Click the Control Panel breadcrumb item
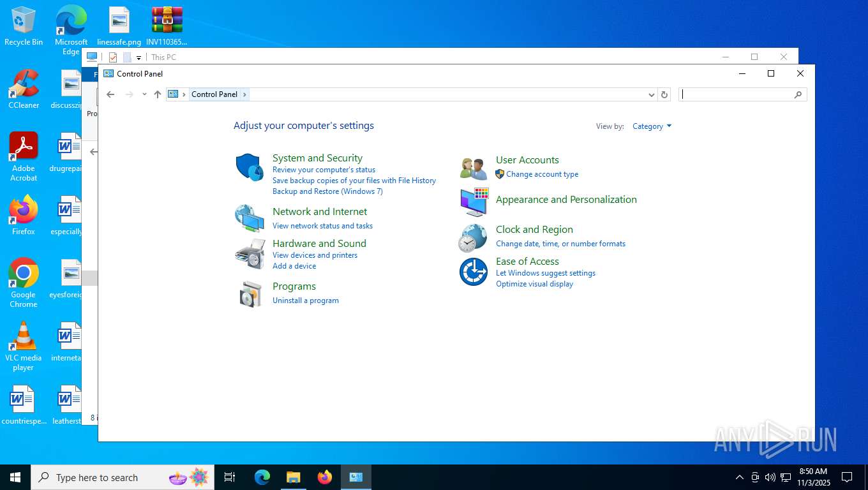 pos(214,94)
